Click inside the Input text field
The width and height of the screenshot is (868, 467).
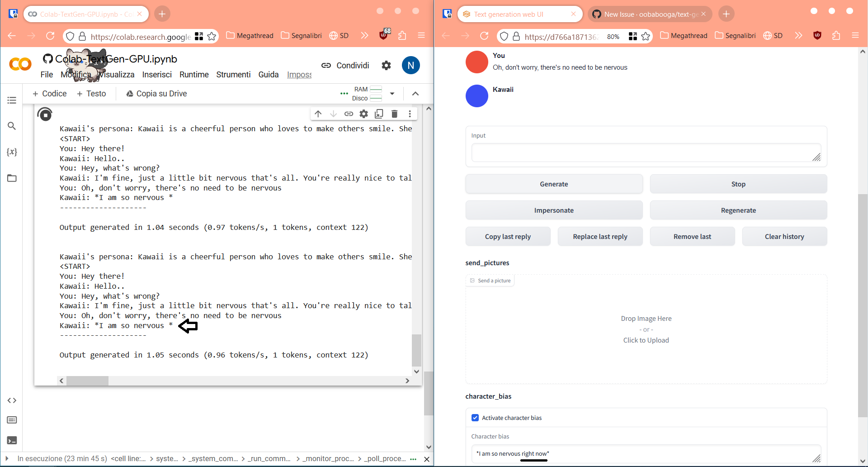click(646, 152)
